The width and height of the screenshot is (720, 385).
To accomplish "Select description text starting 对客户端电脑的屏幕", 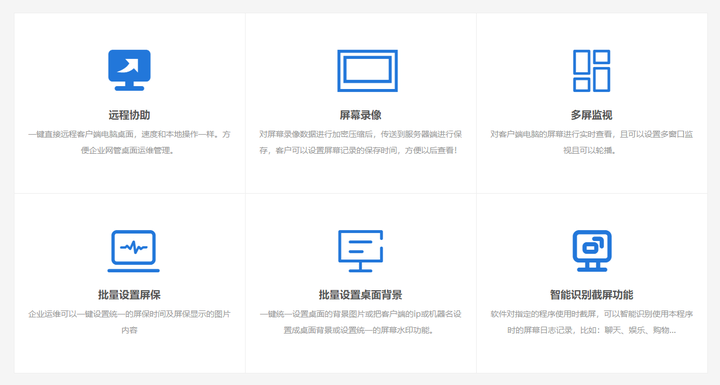I will 591,142.
